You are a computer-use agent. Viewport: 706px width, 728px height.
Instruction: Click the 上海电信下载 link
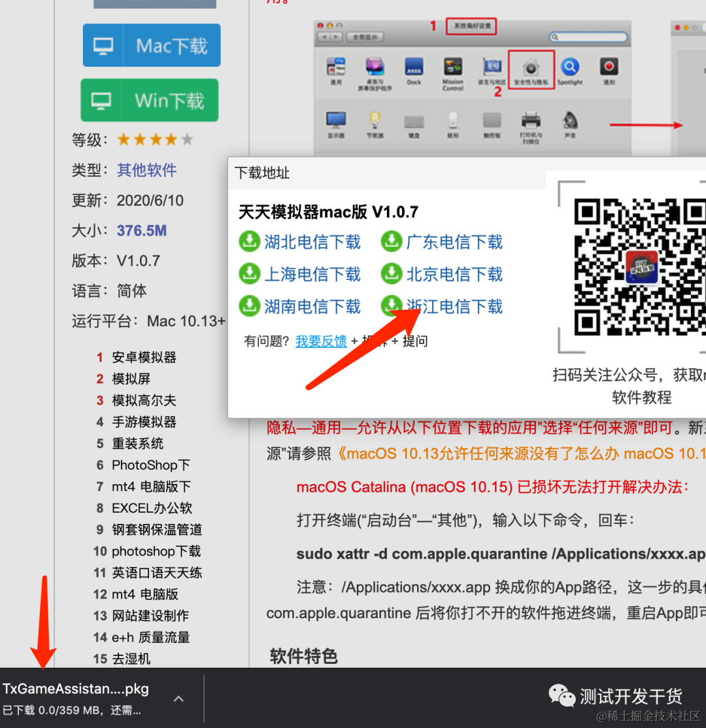[x=312, y=274]
